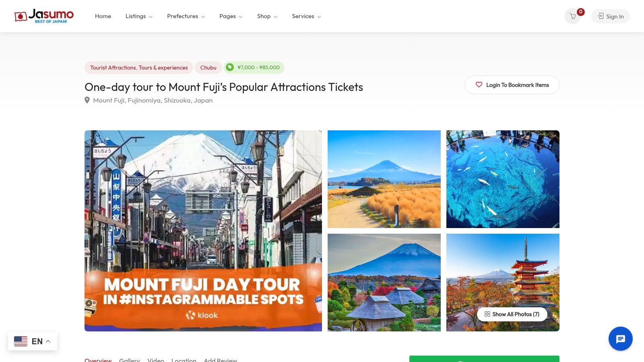Click the cart count badge
Image resolution: width=644 pixels, height=362 pixels.
coord(580,12)
